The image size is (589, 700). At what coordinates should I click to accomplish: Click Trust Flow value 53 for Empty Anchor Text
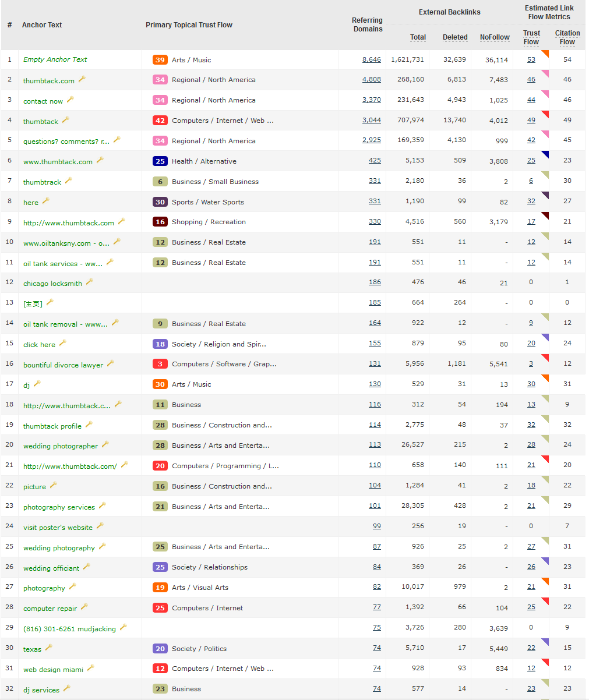coord(531,59)
